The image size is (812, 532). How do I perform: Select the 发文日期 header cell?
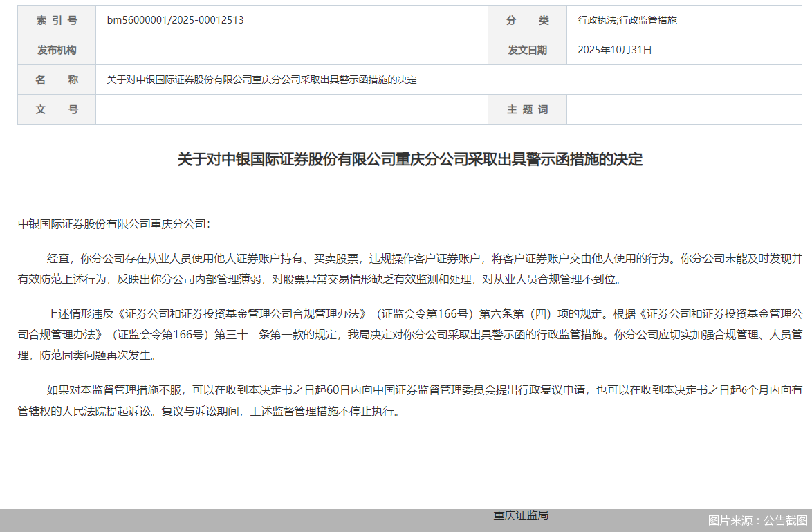[527, 49]
